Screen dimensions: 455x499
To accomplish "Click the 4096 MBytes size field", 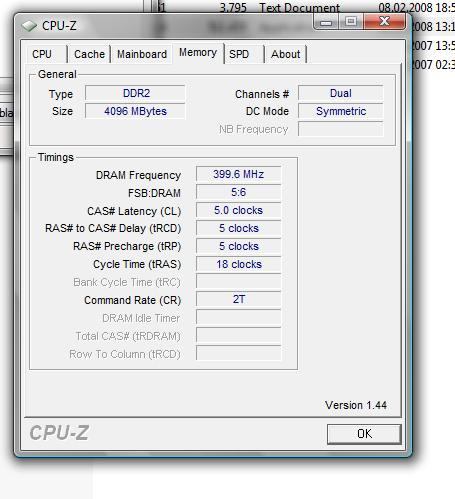I will [x=135, y=111].
